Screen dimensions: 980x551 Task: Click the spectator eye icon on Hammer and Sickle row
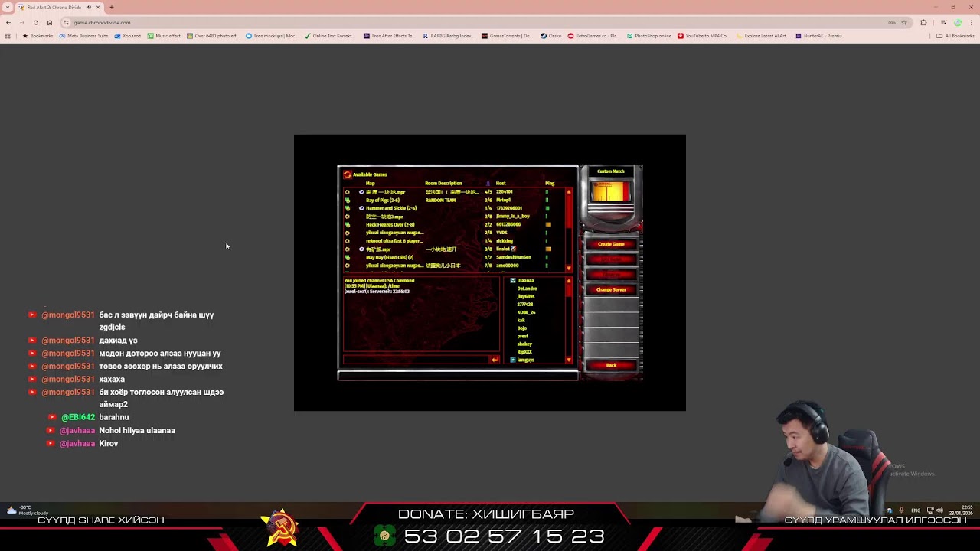point(361,208)
